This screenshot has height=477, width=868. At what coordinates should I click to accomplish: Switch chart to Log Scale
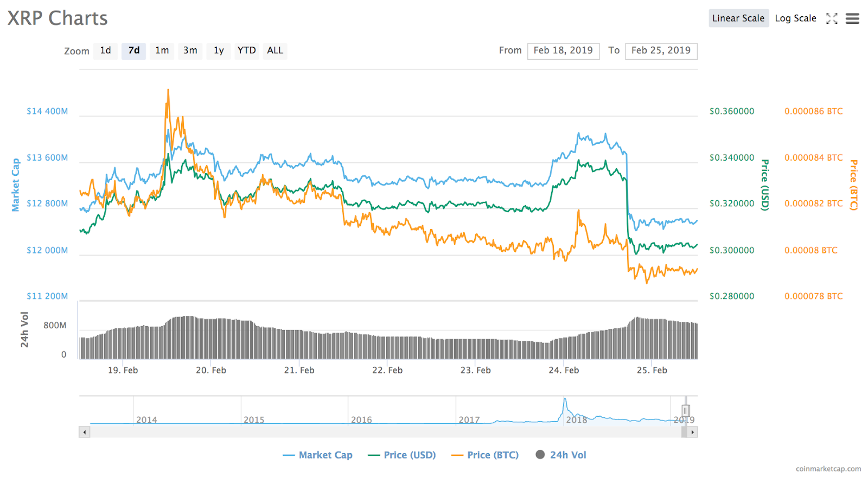coord(795,18)
